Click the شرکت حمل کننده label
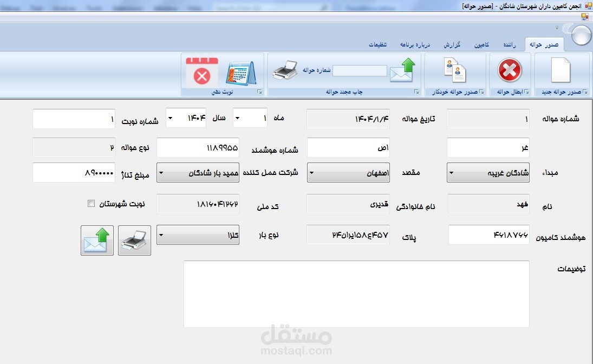Viewport: 593px width, 364px height. coord(270,173)
